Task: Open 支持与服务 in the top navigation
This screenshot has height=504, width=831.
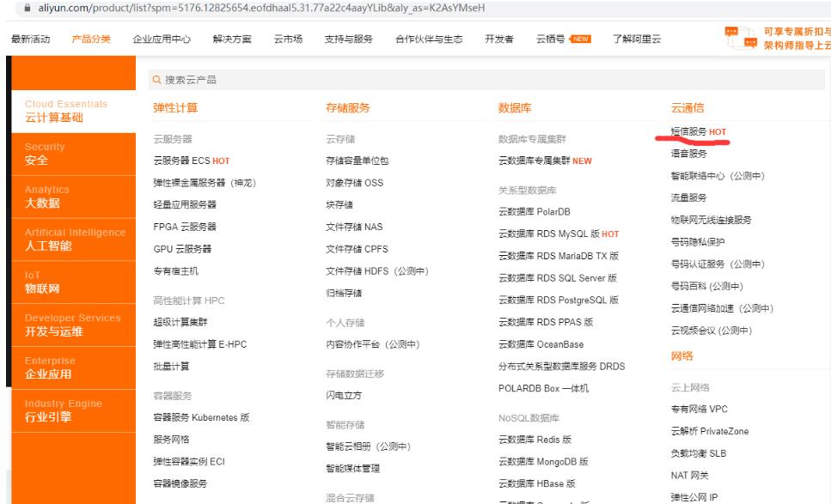Action: (x=348, y=39)
